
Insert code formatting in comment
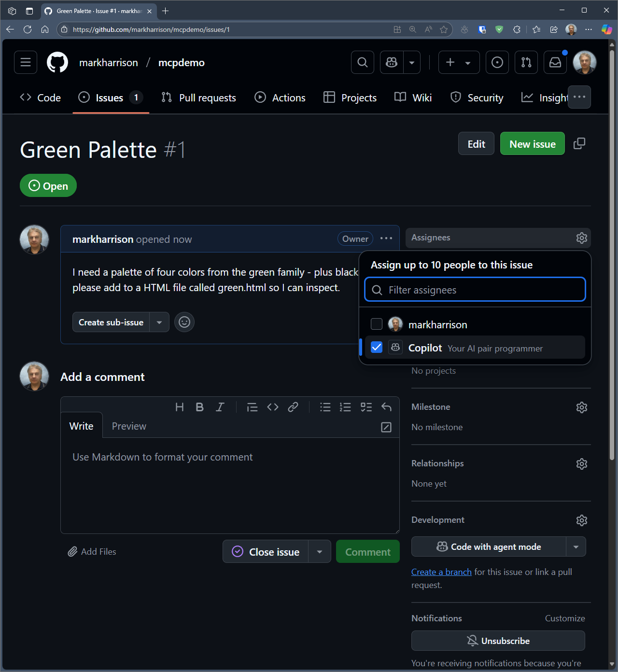(x=273, y=407)
